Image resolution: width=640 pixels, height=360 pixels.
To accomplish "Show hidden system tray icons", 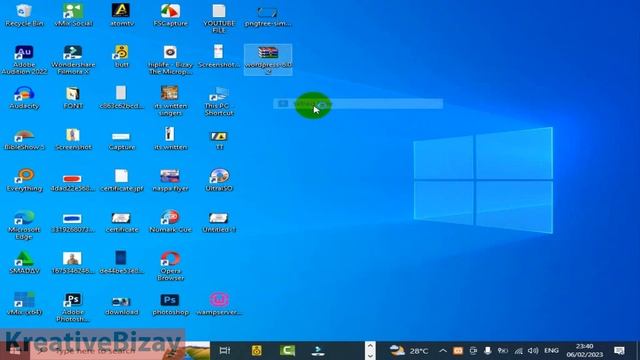I will (x=443, y=351).
